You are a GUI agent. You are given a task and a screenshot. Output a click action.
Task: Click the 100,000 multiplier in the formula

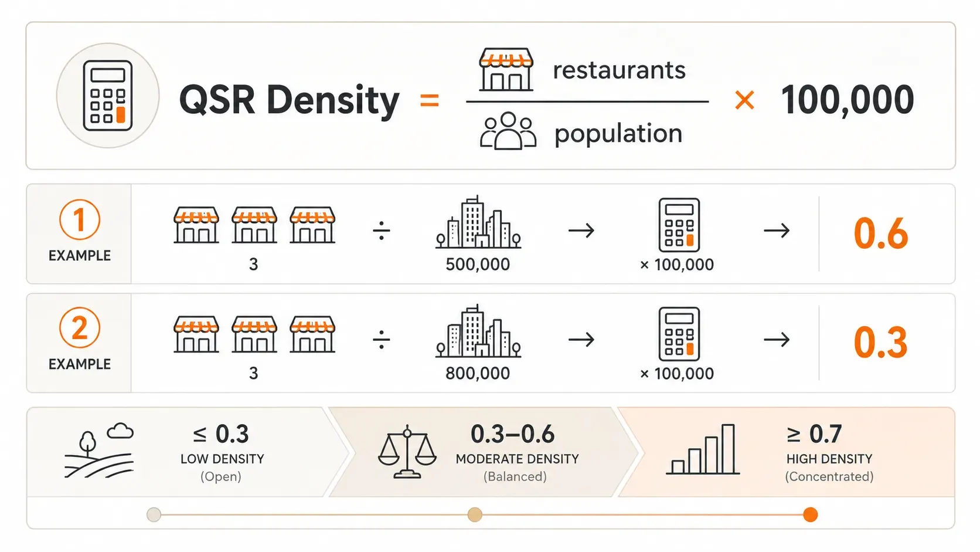[x=848, y=100]
